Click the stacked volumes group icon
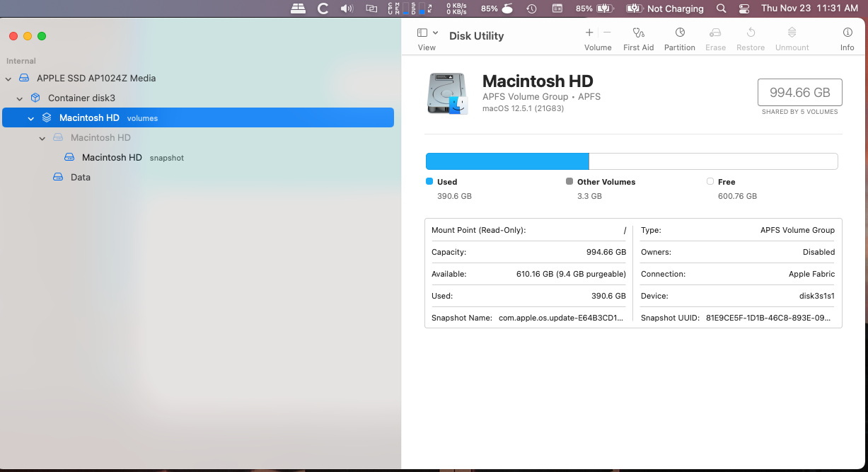Image resolution: width=868 pixels, height=472 pixels. pos(47,118)
